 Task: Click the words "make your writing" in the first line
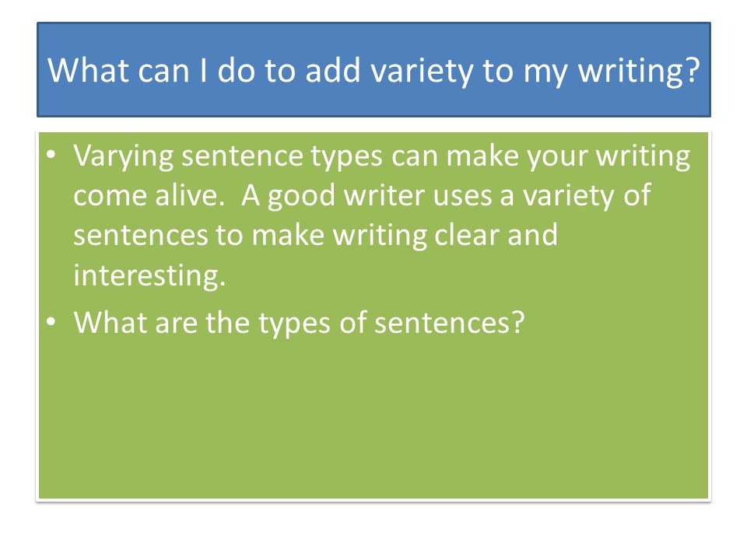pyautogui.click(x=568, y=156)
